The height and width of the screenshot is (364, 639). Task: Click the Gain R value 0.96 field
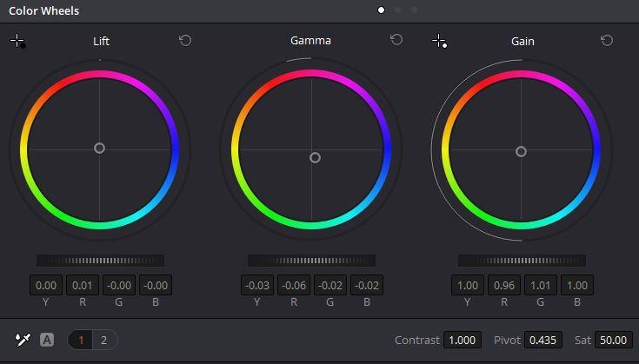(504, 286)
